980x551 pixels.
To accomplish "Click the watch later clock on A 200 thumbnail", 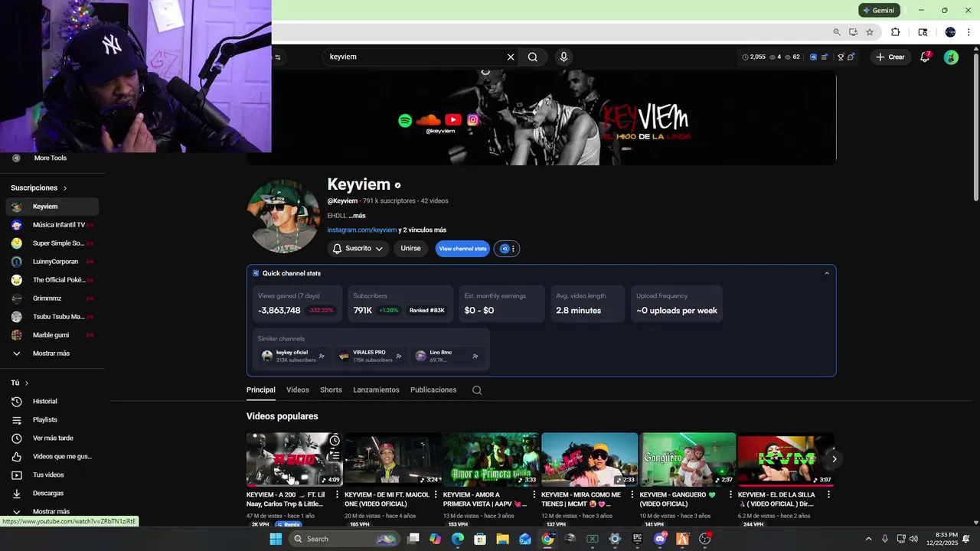I will (335, 441).
